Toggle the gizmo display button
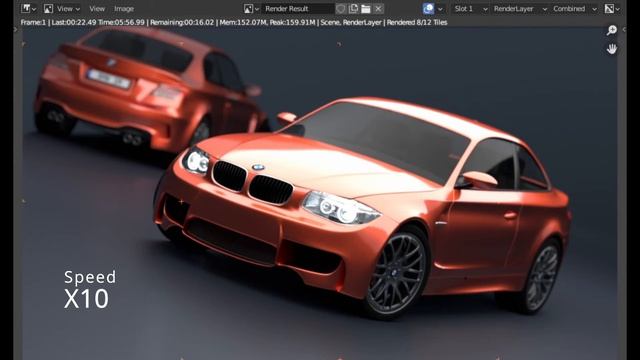 (429, 9)
